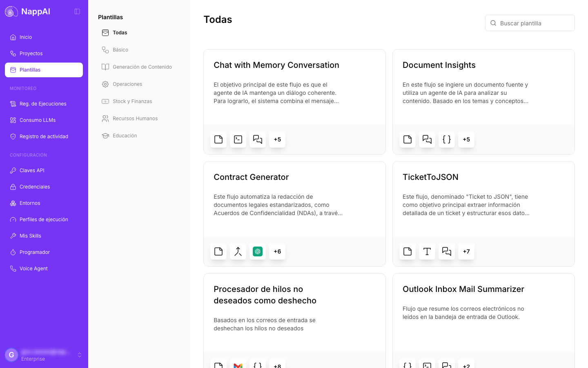Open Procesador de hilos no deseados template
Viewport: 588px width, 368px height.
(x=294, y=321)
